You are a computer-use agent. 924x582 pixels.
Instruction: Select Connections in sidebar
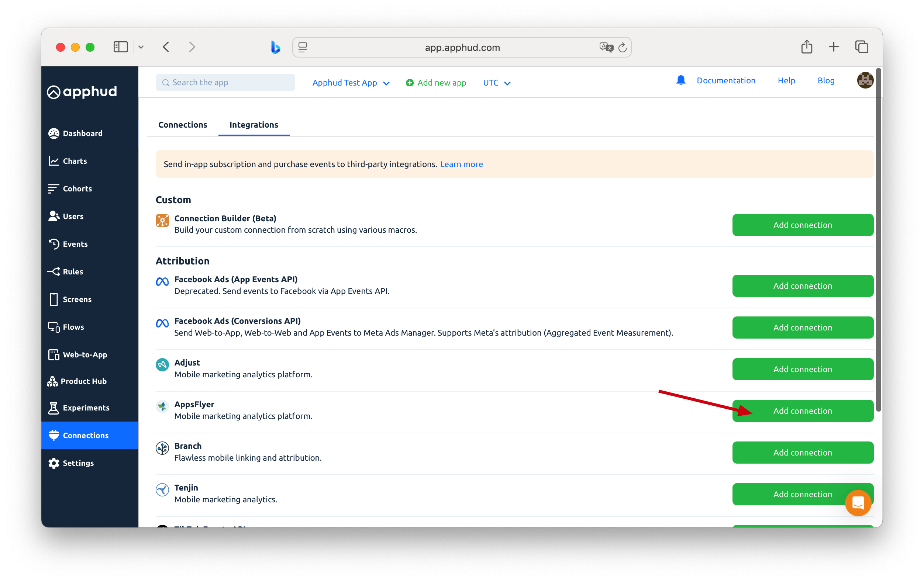click(89, 435)
